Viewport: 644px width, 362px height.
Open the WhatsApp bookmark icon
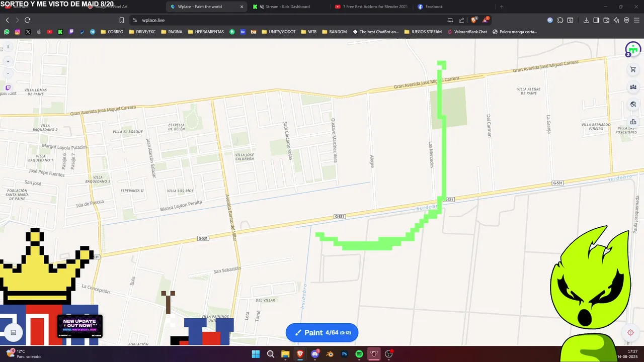click(7, 32)
